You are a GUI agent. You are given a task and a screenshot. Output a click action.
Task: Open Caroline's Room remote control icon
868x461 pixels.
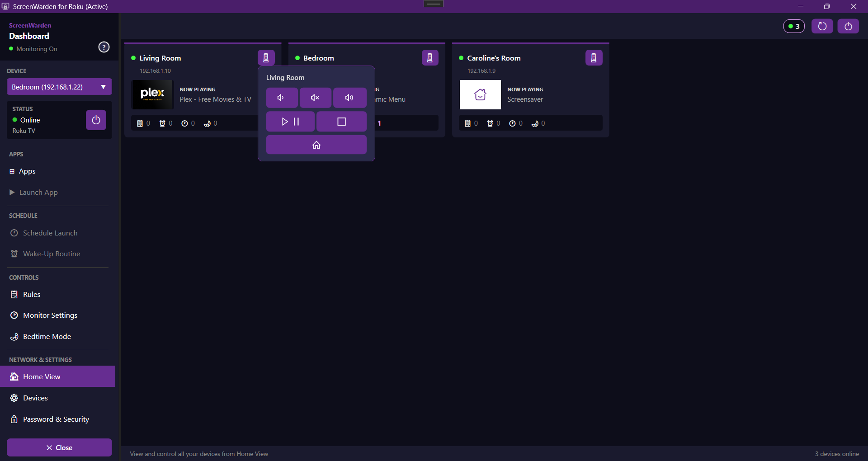tap(594, 58)
